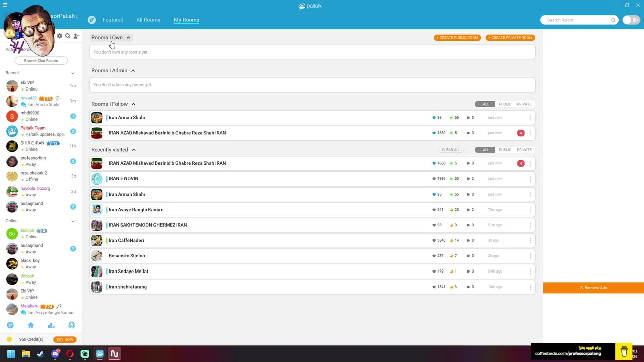Click the Remove Ads banner
Viewport: 644px width, 362px height.
(x=594, y=288)
